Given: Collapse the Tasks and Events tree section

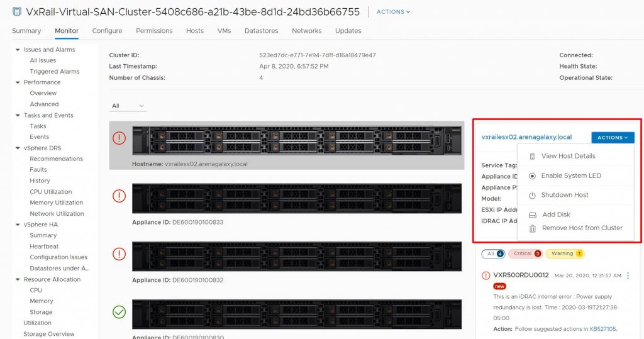Looking at the screenshot, I should [18, 116].
